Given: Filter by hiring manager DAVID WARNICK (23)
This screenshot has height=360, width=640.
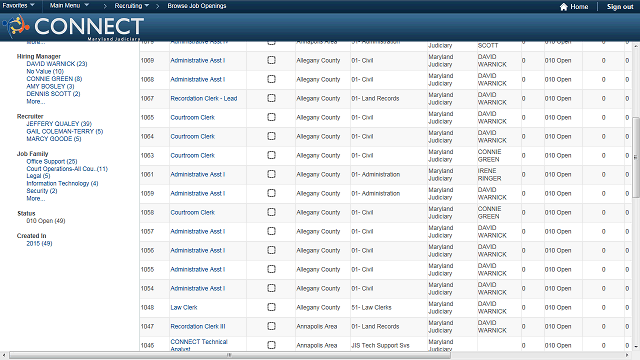Looking at the screenshot, I should (57, 64).
